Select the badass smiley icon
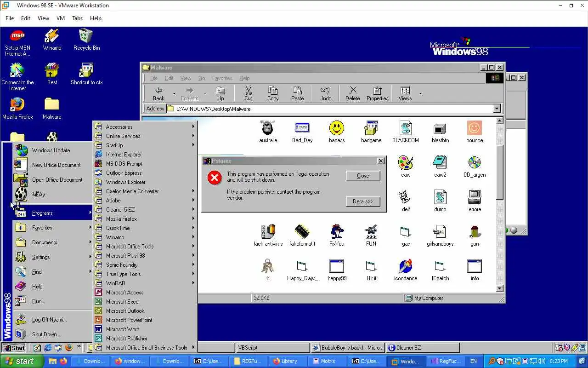This screenshot has width=588, height=368. click(337, 129)
